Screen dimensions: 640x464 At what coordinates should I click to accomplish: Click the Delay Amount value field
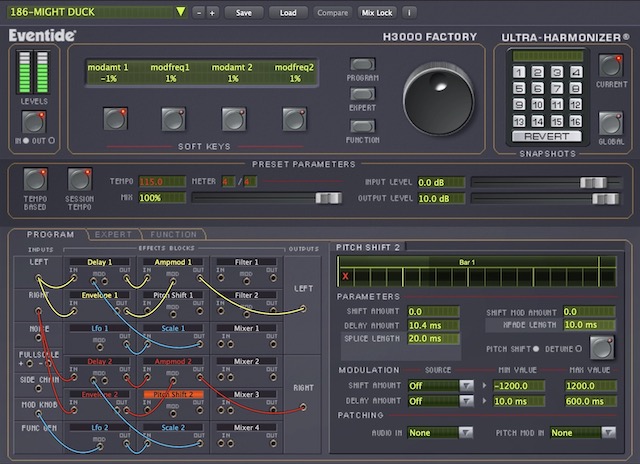[434, 325]
